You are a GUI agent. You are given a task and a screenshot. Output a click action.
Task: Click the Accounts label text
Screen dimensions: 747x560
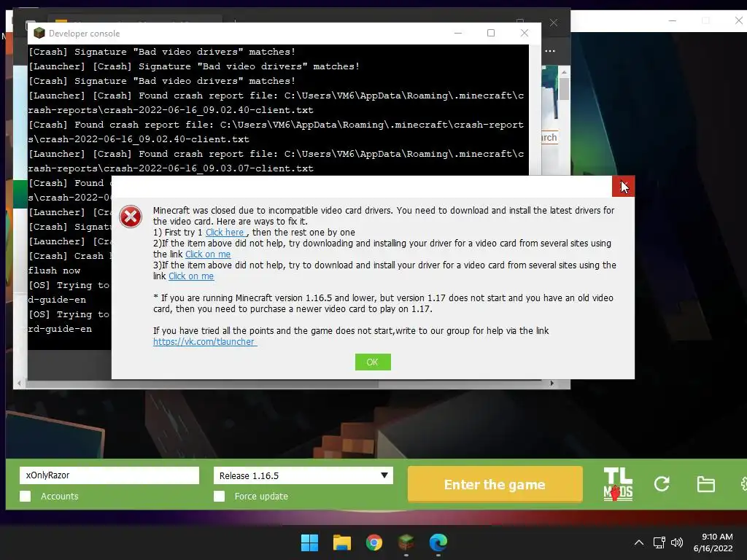coord(60,496)
